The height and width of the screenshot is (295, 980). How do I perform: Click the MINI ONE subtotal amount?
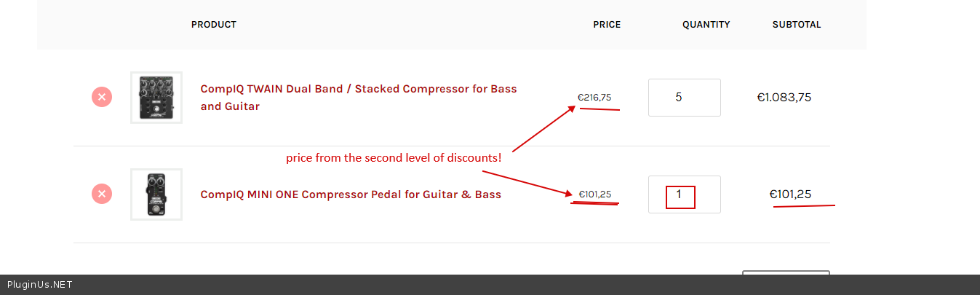[x=790, y=194]
